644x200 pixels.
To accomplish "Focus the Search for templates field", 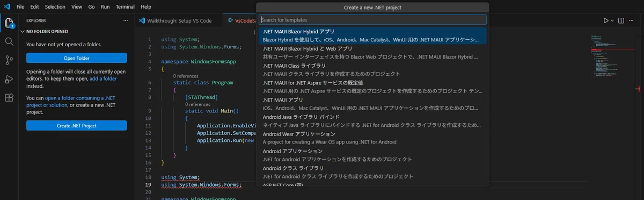I will 373,19.
